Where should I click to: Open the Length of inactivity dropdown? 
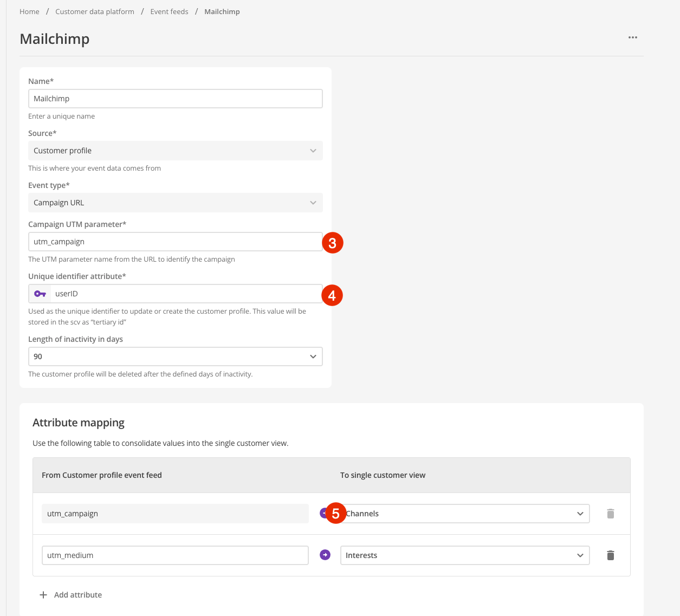176,356
